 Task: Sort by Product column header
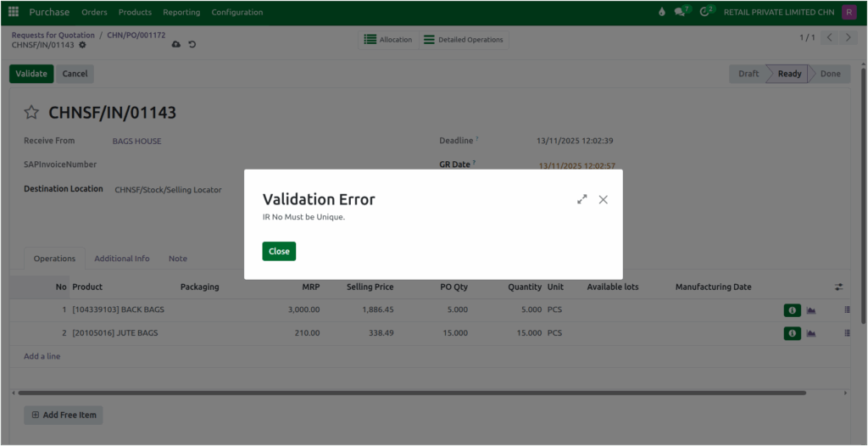(x=87, y=287)
